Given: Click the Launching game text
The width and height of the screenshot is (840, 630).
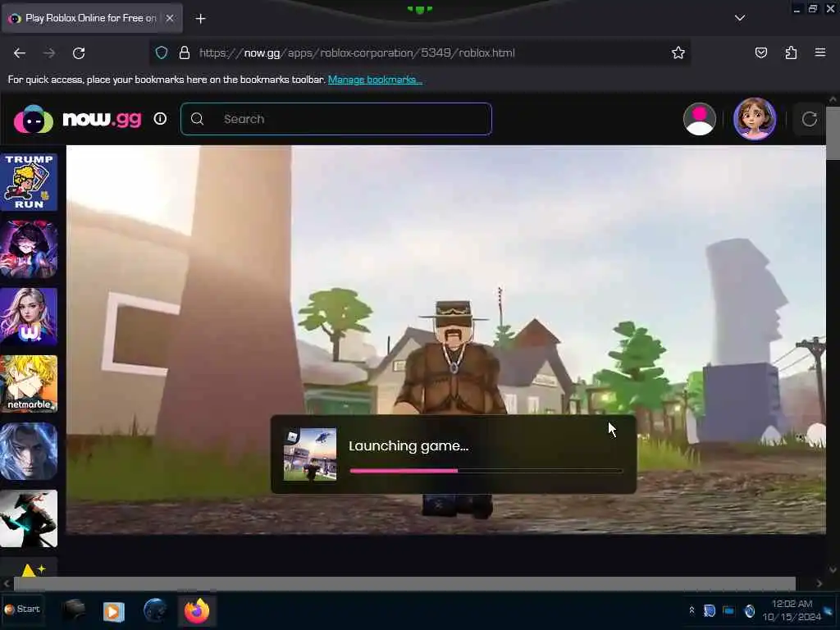Looking at the screenshot, I should click(409, 445).
